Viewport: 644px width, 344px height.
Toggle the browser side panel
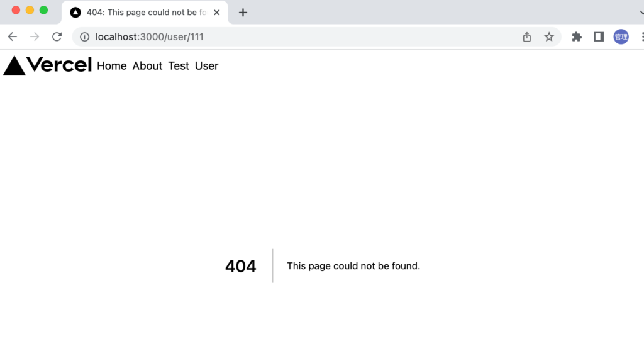point(599,37)
